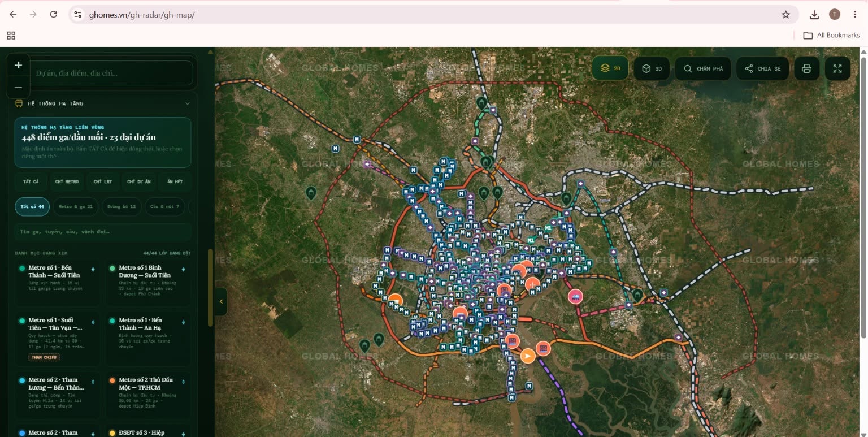Image resolution: width=868 pixels, height=437 pixels.
Task: Collapse the HỆ THỐNG HẠ TẦNG section chevron
Action: pyautogui.click(x=188, y=103)
